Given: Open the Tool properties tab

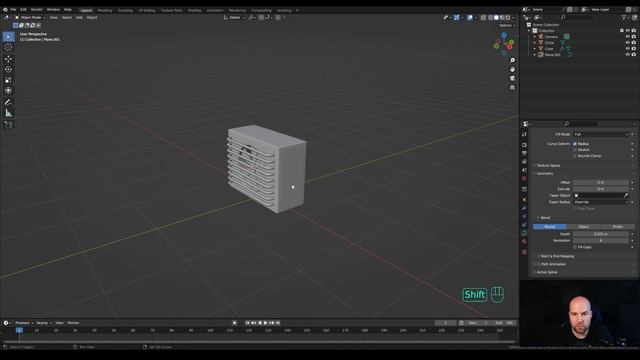Looking at the screenshot, I should 524,134.
